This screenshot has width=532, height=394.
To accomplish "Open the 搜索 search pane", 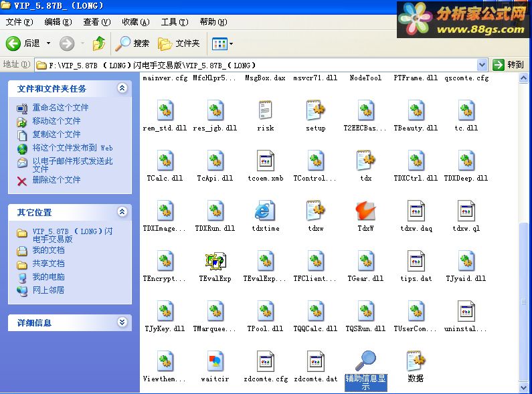I will (x=132, y=43).
